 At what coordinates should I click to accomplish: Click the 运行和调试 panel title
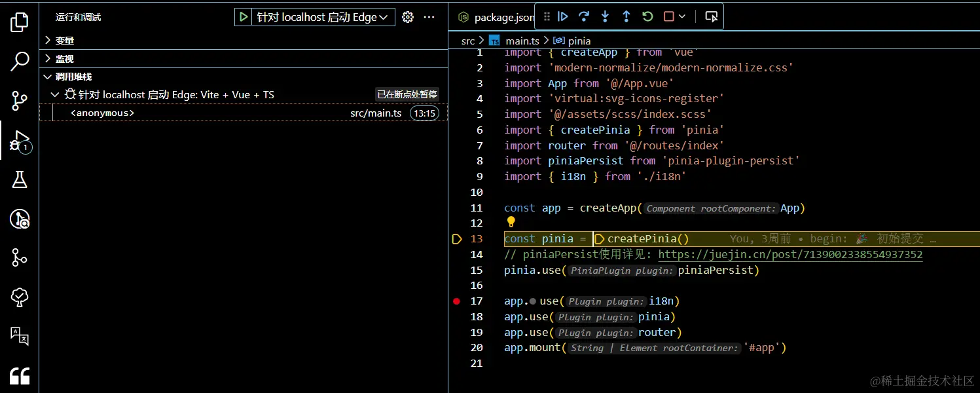click(x=79, y=17)
